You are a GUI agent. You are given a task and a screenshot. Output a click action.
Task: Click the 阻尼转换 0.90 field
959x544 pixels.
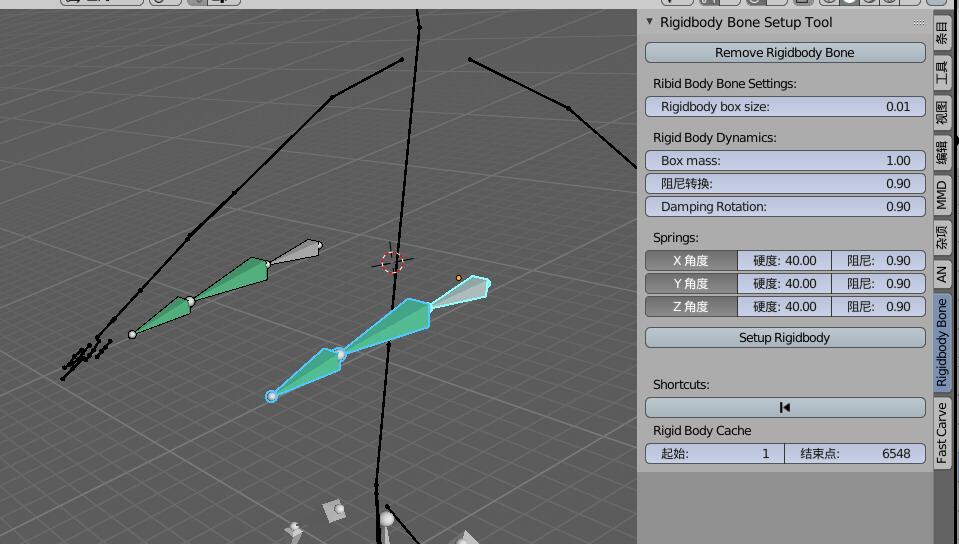pos(785,184)
